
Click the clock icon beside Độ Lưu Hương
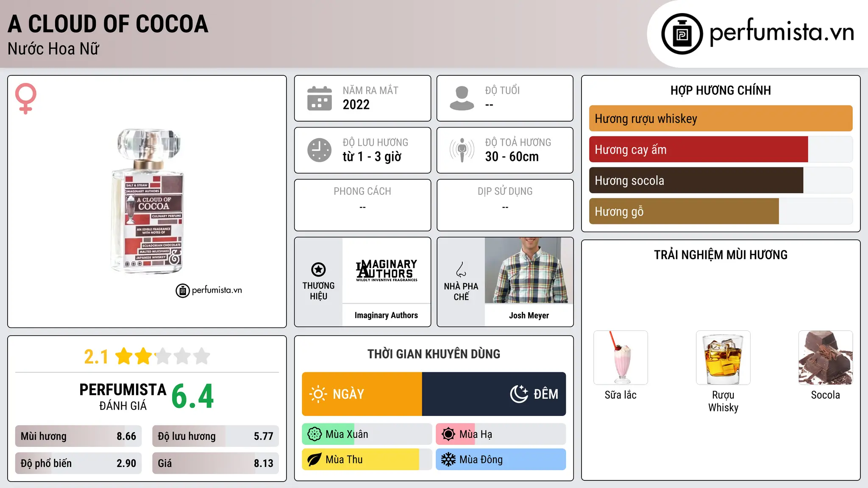tap(320, 150)
